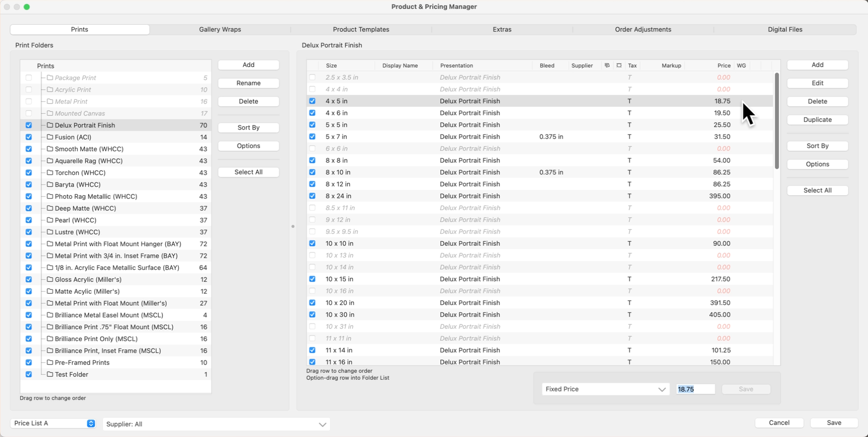The image size is (868, 437).
Task: Uncheck the 4 x 6 in size
Action: point(312,113)
